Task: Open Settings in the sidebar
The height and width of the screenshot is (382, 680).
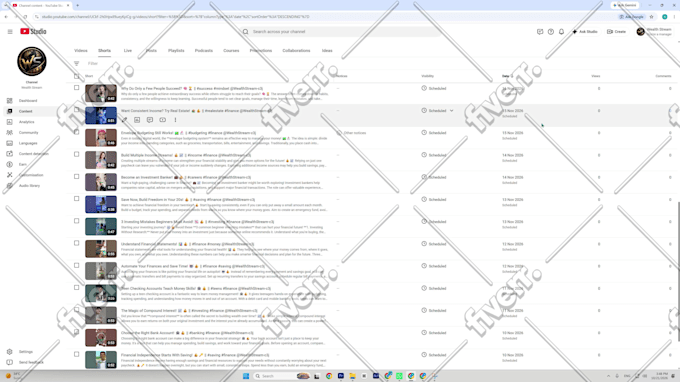Action: [26, 352]
